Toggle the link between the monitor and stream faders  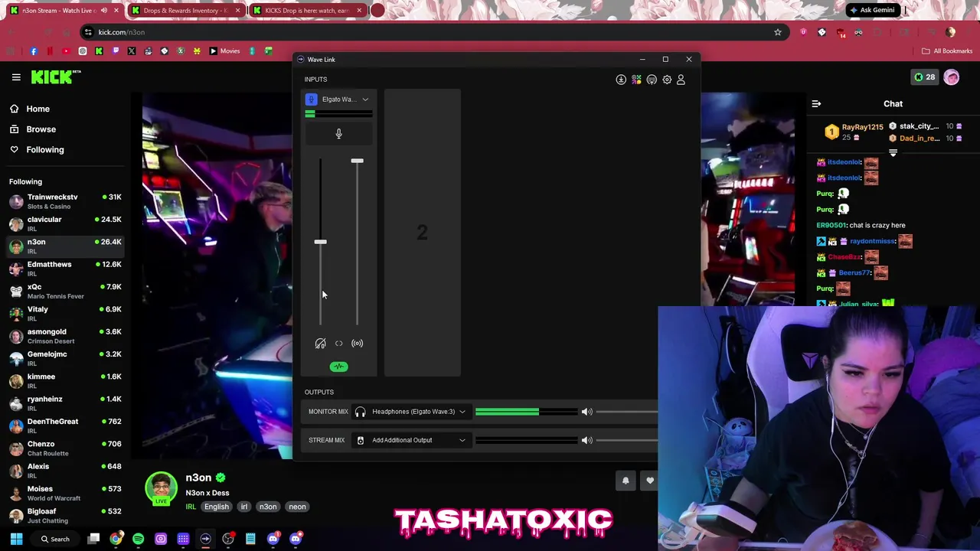338,344
